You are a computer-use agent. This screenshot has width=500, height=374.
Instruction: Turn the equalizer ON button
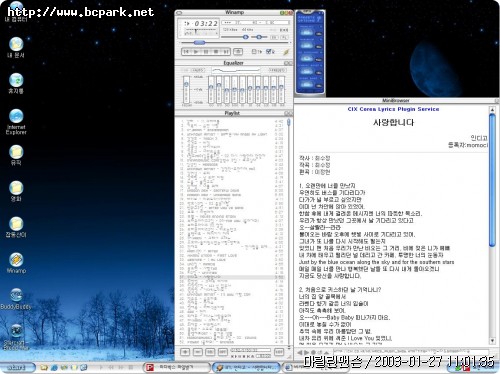[185, 70]
